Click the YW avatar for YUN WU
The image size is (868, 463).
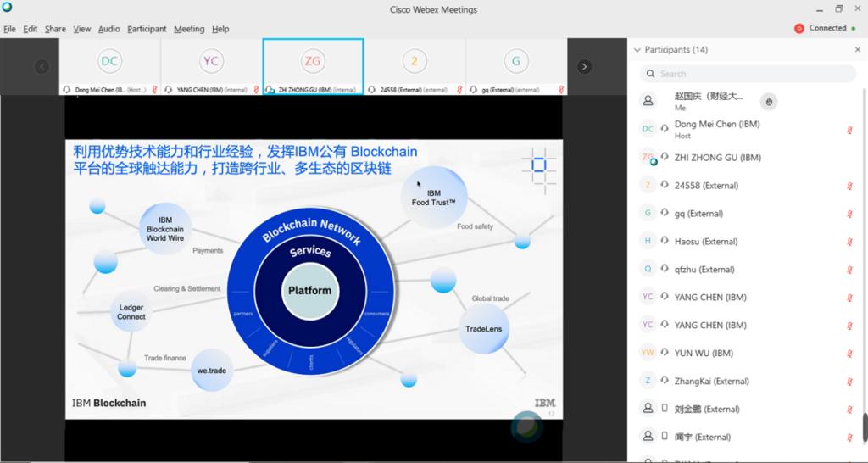pos(648,353)
